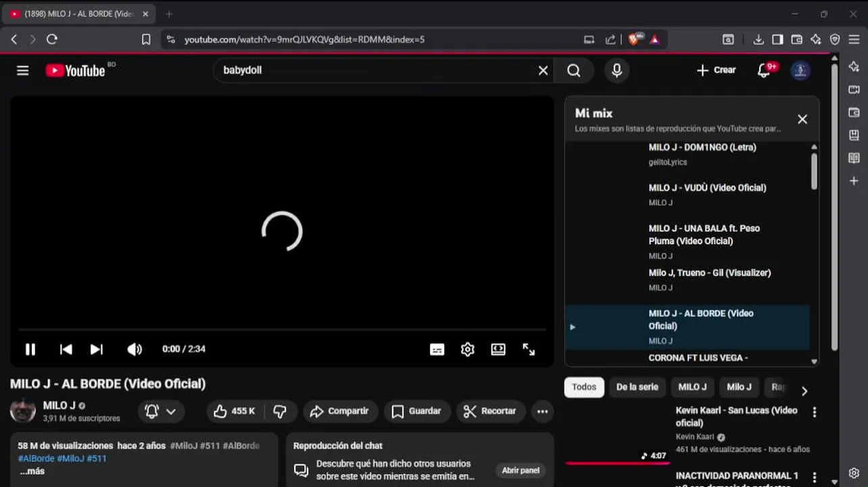Open browser downloads icon
The image size is (868, 487).
[x=758, y=39]
